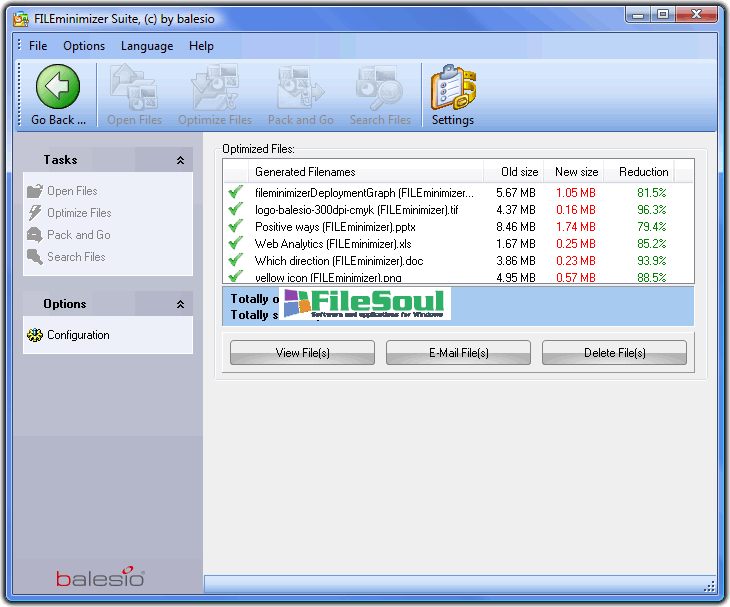Click checkmark next to Positive ways pptx
The width and height of the screenshot is (730, 607).
pos(236,226)
